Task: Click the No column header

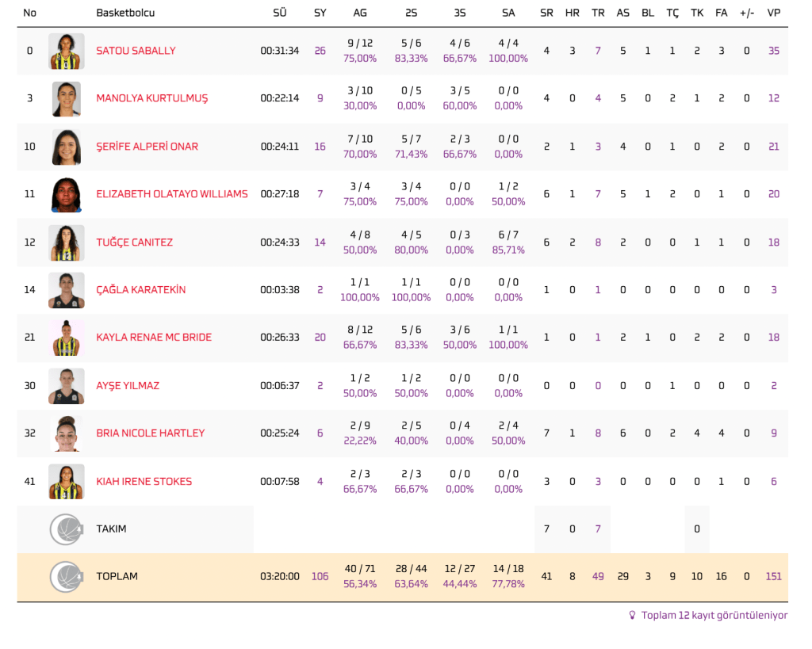Action: pos(30,13)
